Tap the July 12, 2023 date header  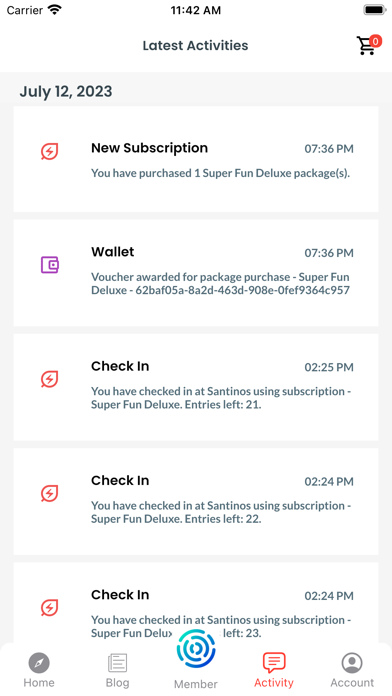66,91
